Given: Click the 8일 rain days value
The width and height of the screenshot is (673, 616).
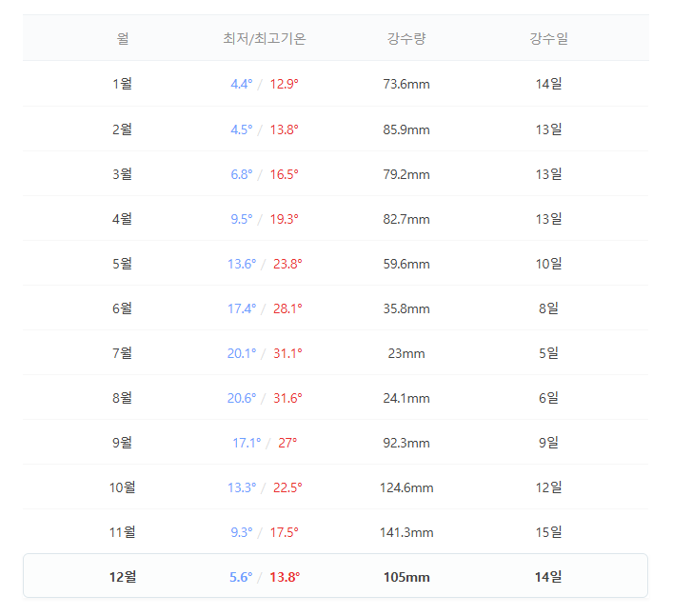Looking at the screenshot, I should tap(548, 308).
